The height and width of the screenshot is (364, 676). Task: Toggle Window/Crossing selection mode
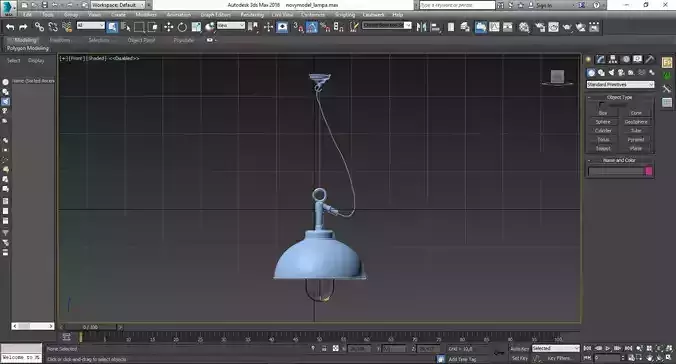click(153, 27)
